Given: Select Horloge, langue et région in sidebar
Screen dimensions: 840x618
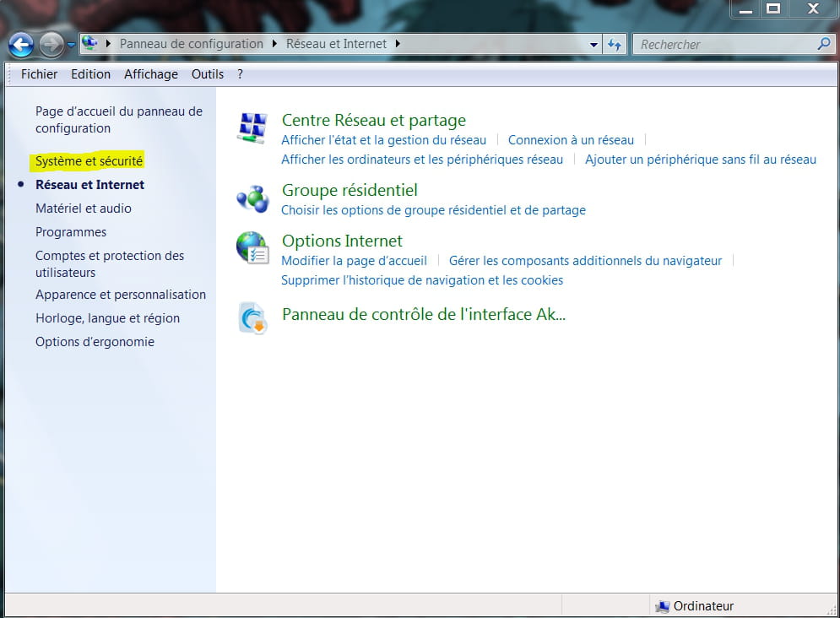Looking at the screenshot, I should click(x=108, y=318).
